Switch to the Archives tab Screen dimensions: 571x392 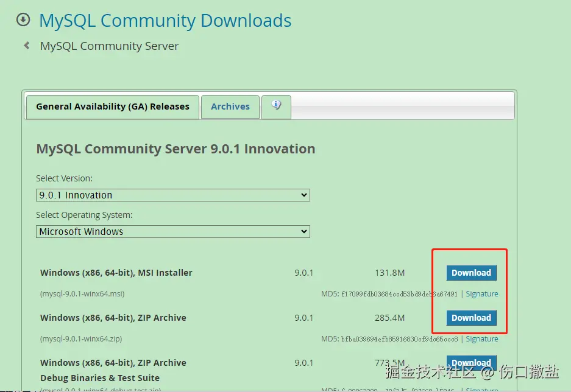pos(230,107)
